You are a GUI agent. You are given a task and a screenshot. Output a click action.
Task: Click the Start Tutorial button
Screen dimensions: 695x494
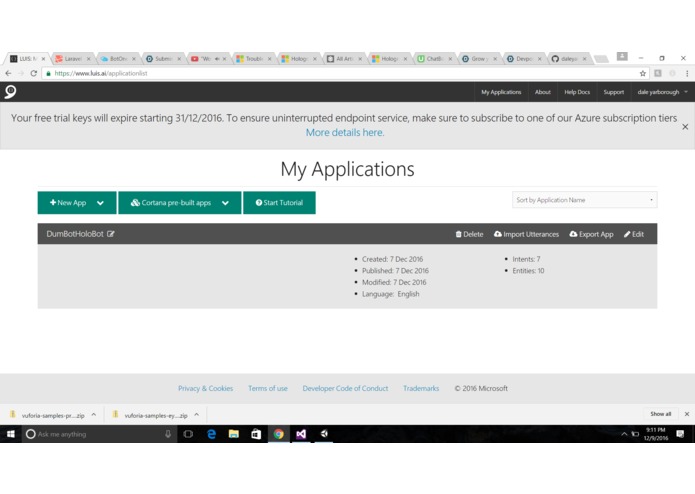tap(279, 202)
